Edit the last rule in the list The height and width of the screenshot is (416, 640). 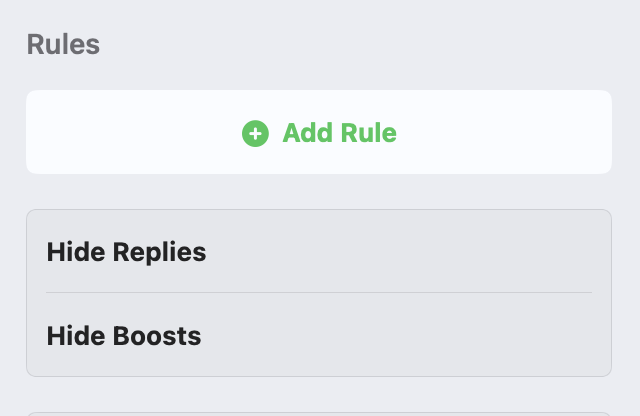[124, 336]
